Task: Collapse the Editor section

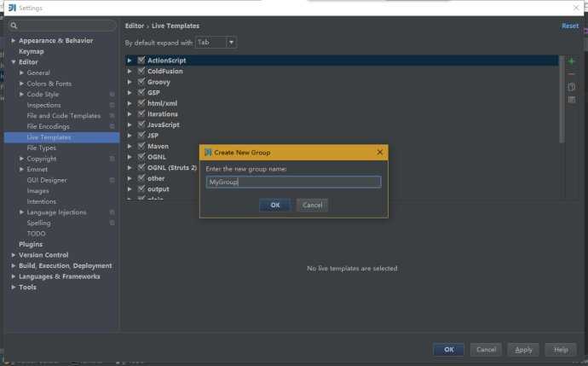Action: [14, 62]
